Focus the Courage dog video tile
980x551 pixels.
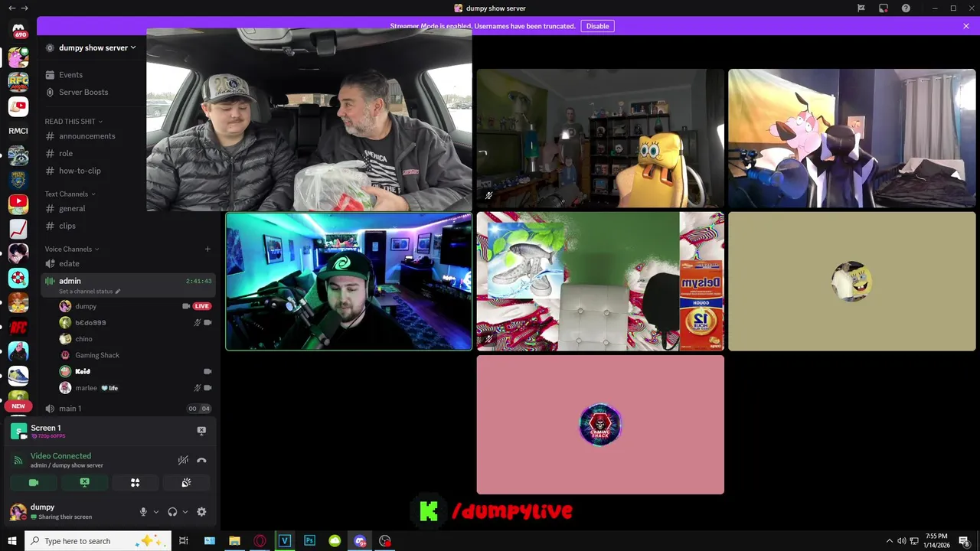[851, 139]
